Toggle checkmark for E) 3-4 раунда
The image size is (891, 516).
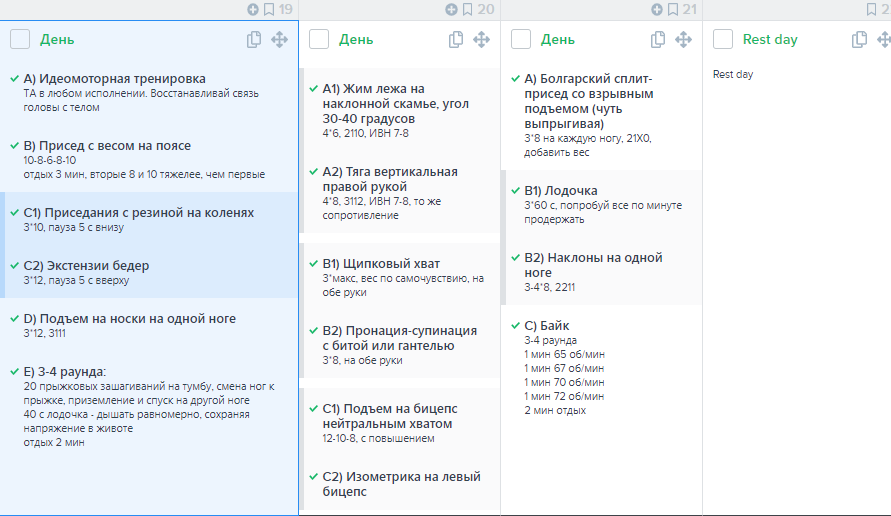(15, 372)
